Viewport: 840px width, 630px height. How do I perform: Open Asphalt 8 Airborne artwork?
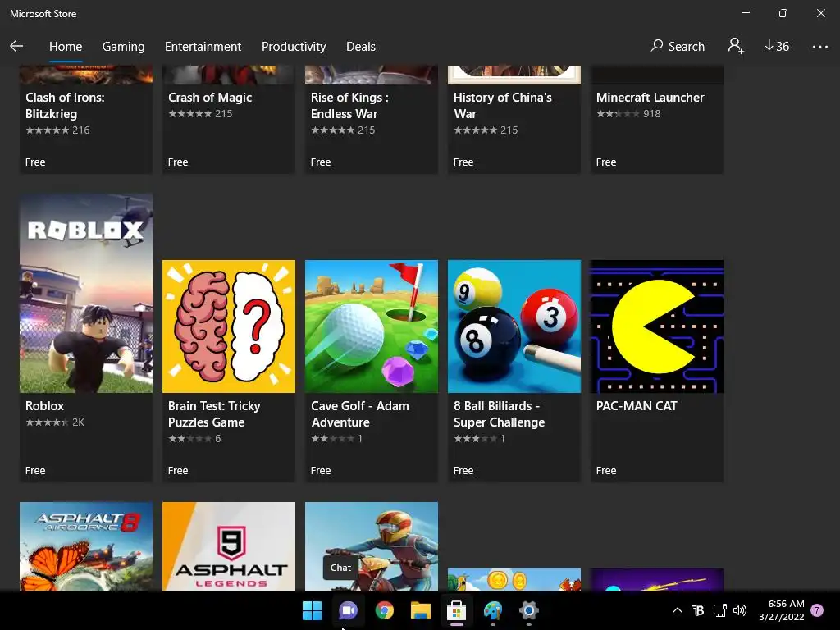(x=86, y=546)
